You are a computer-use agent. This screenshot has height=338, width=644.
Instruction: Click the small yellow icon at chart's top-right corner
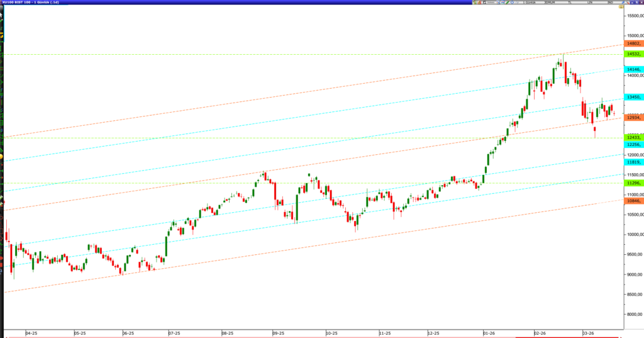pos(619,8)
